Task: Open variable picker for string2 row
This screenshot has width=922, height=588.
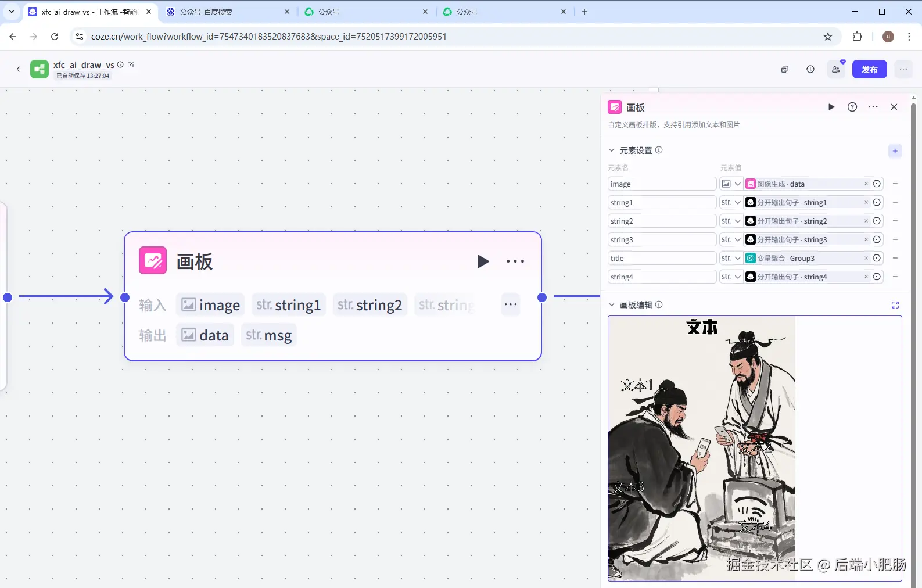Action: click(877, 221)
